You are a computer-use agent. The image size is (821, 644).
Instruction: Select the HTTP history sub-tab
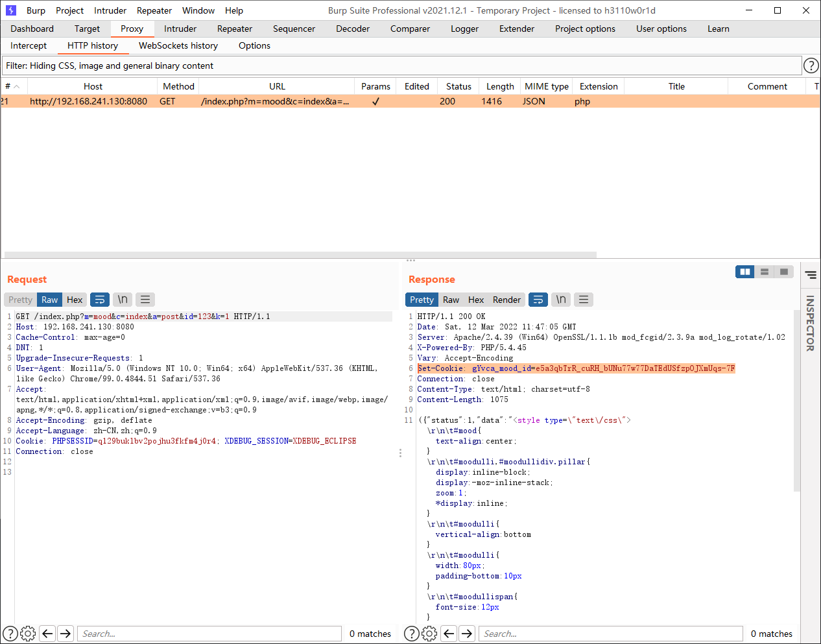[93, 45]
